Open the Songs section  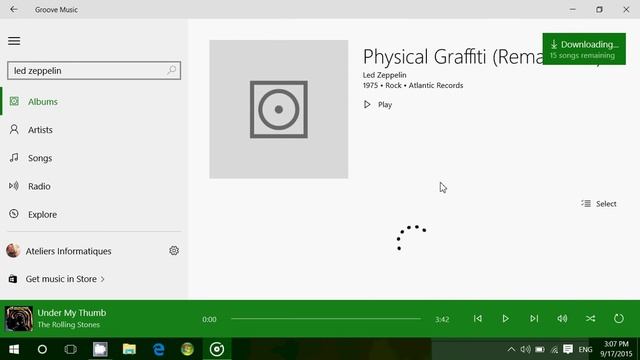coord(94,158)
